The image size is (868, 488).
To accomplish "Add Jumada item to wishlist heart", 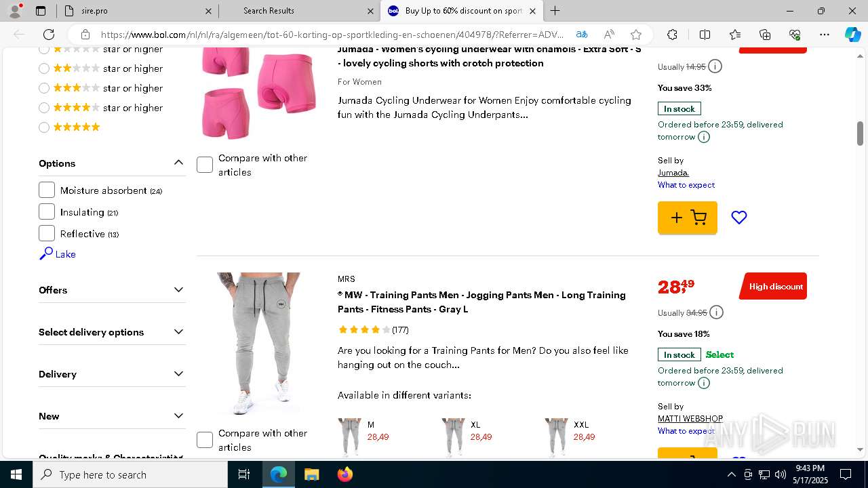I will 738,218.
